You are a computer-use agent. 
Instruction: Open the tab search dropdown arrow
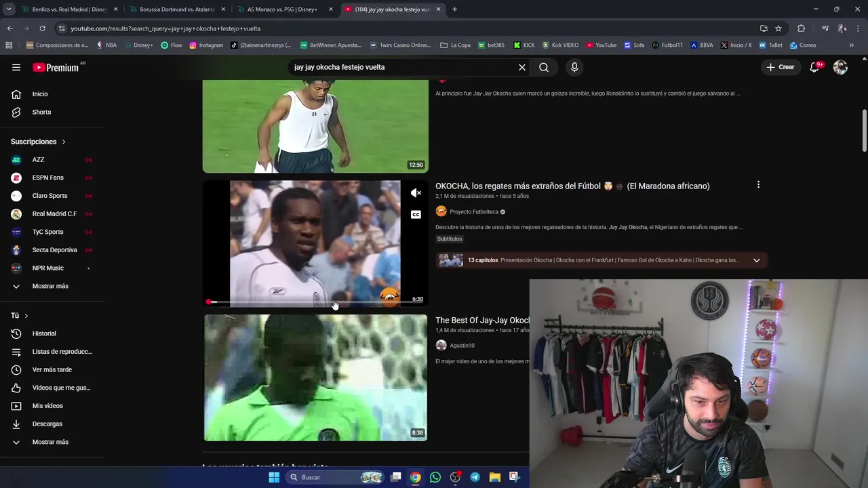[x=9, y=9]
